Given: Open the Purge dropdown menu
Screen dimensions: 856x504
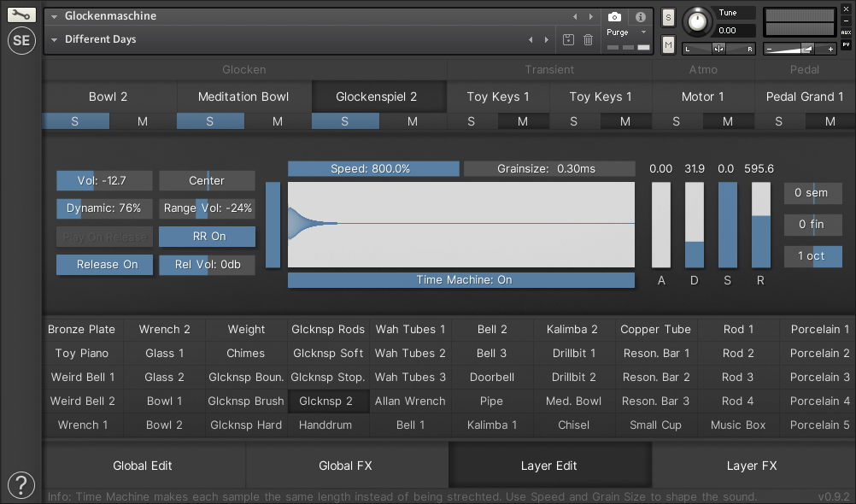Looking at the screenshot, I should (627, 32).
